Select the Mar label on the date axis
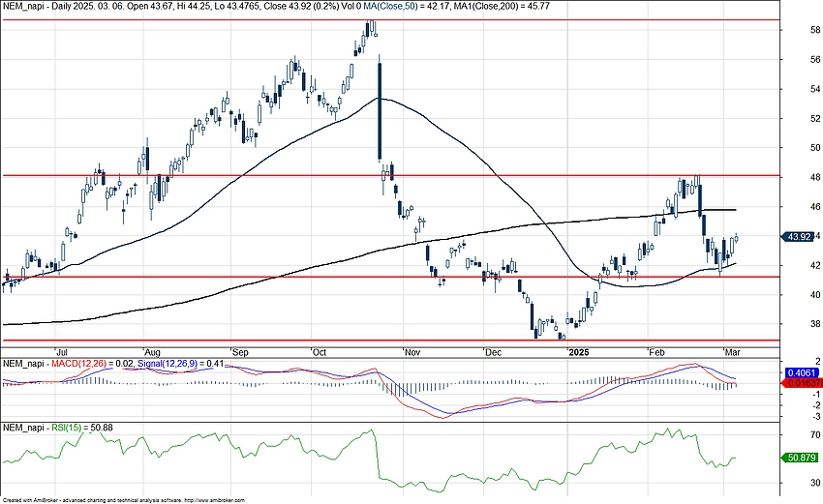 (x=733, y=352)
